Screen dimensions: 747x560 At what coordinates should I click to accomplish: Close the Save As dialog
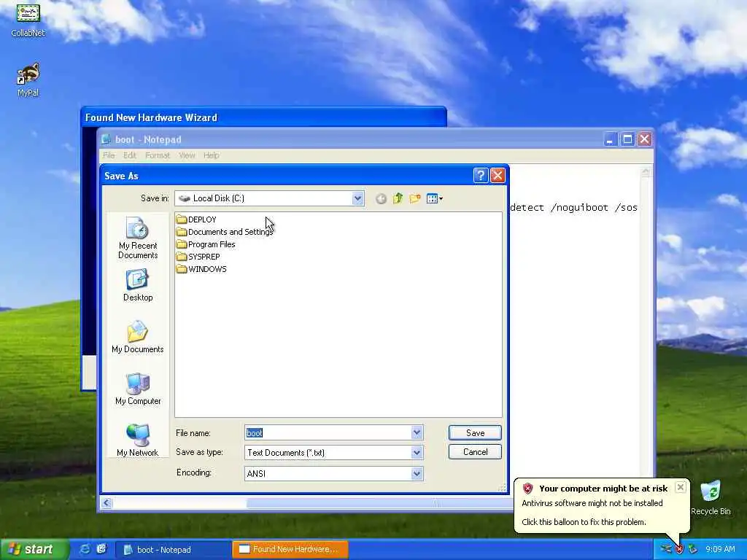click(x=498, y=175)
